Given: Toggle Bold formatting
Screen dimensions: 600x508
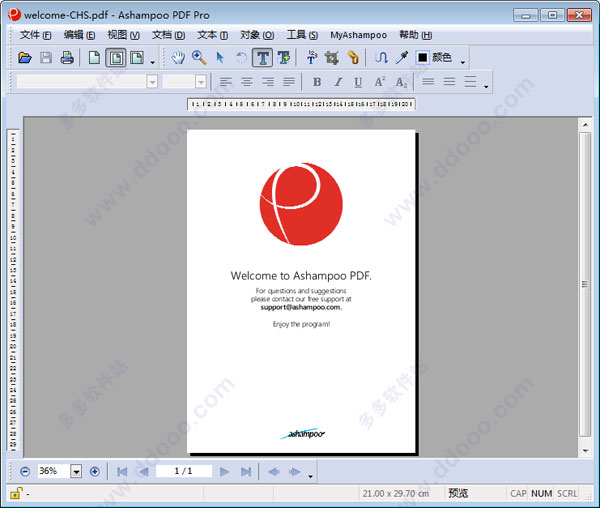Looking at the screenshot, I should [317, 82].
